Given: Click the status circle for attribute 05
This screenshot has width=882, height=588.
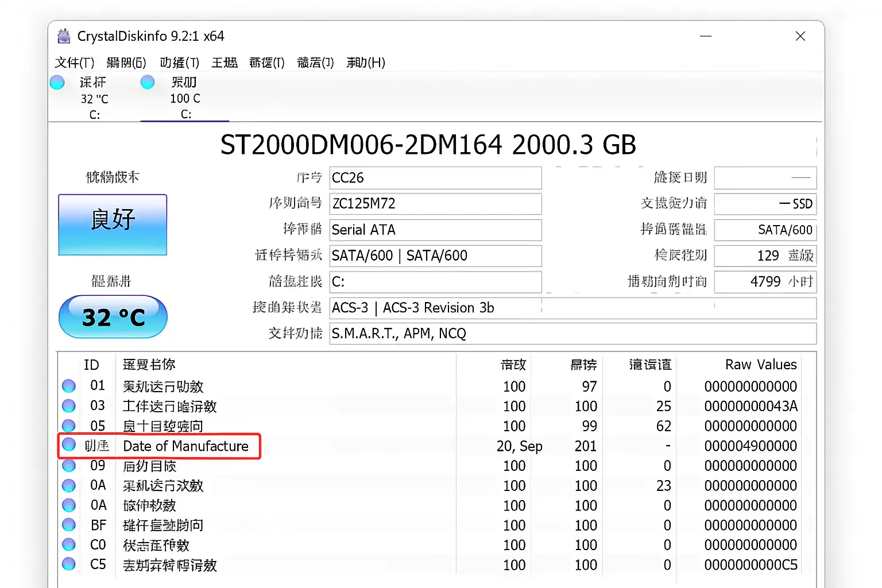Looking at the screenshot, I should [x=69, y=425].
